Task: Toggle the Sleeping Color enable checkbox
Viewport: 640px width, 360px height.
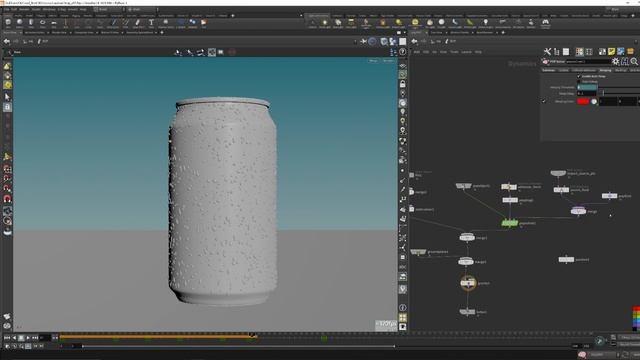Action: pos(544,101)
